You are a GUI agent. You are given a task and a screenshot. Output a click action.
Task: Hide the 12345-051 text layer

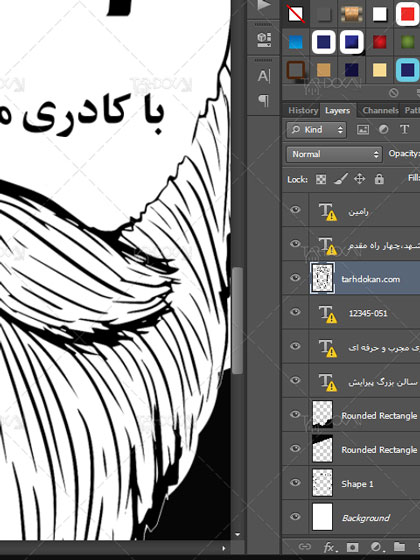295,312
